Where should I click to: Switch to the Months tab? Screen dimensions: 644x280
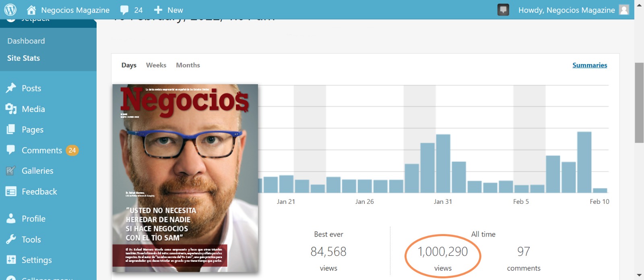pos(188,65)
